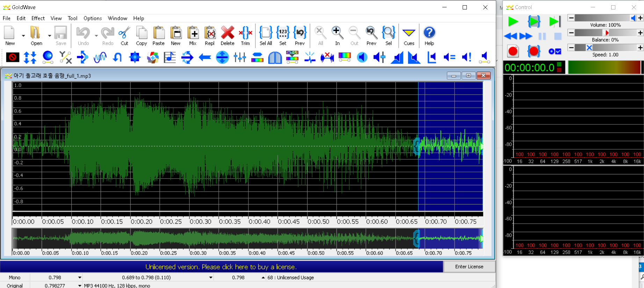Image resolution: width=644 pixels, height=288 pixels.
Task: Open the Shape Volume speaker-line icon
Action: pos(484,57)
